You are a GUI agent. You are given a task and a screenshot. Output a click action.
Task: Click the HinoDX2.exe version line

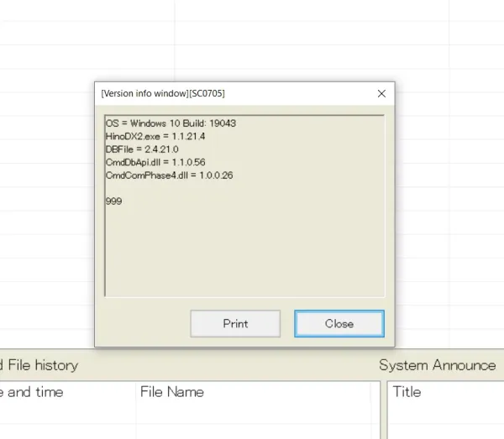pos(155,136)
